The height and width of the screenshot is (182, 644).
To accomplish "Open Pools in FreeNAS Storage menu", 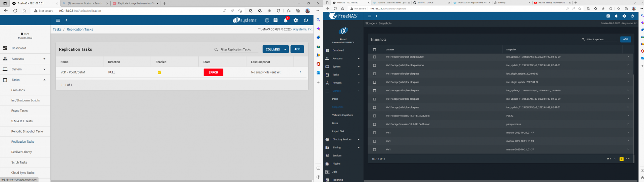I will click(335, 99).
